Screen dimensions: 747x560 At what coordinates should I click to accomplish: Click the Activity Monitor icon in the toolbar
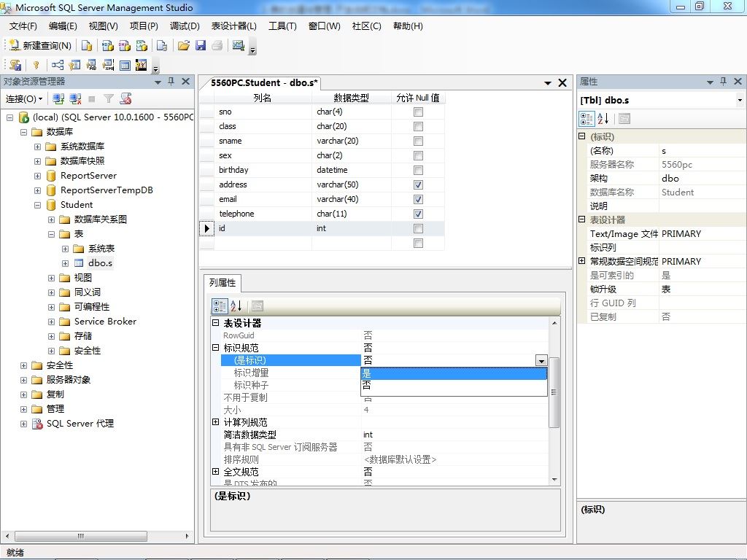(239, 45)
